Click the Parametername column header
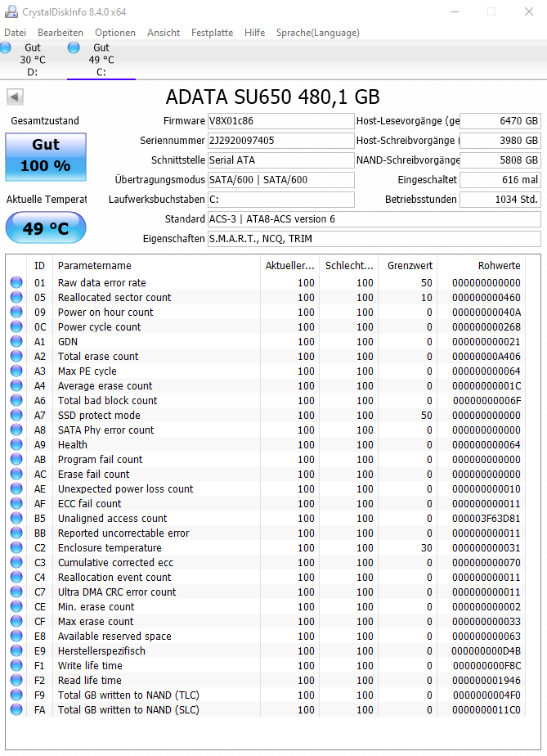Screen dimensions: 547x756 coord(156,266)
